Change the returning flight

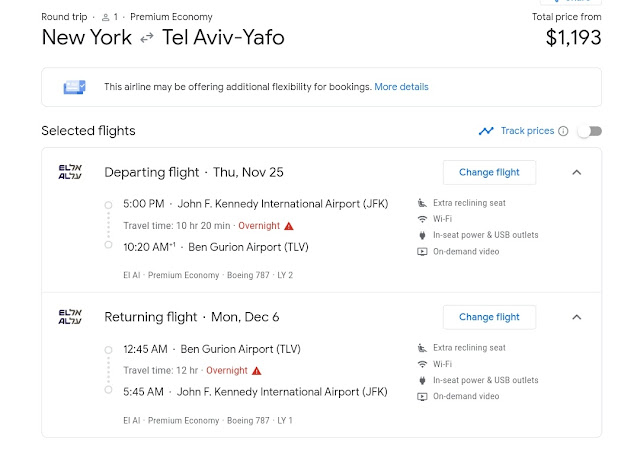489,317
